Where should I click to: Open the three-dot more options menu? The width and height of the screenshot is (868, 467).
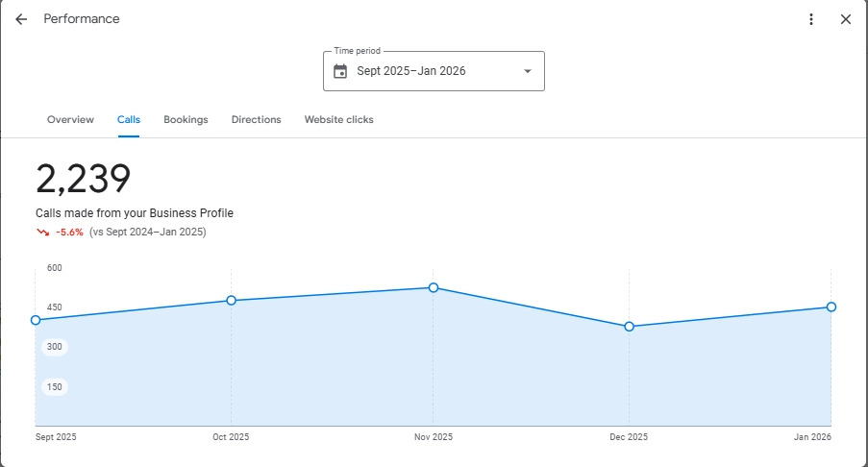coord(811,19)
